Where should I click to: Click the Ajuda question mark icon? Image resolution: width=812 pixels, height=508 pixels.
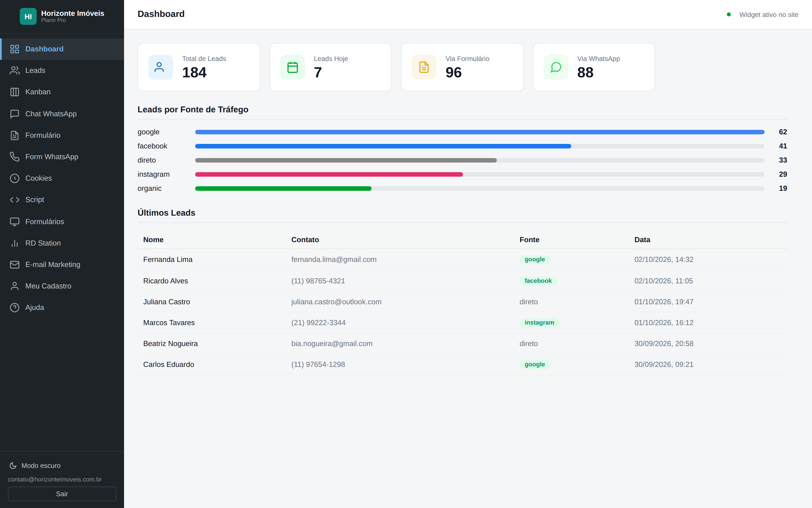point(14,308)
